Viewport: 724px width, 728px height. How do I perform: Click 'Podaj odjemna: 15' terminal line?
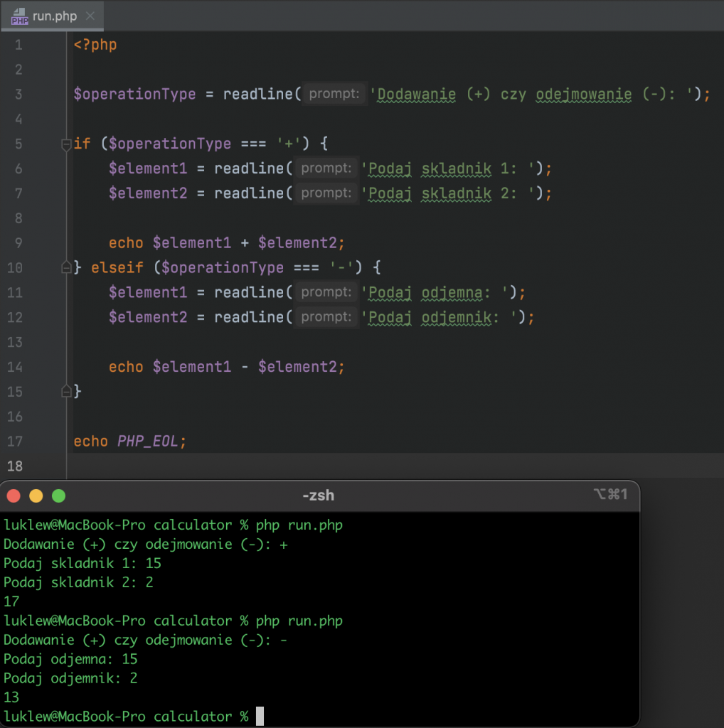pos(70,659)
